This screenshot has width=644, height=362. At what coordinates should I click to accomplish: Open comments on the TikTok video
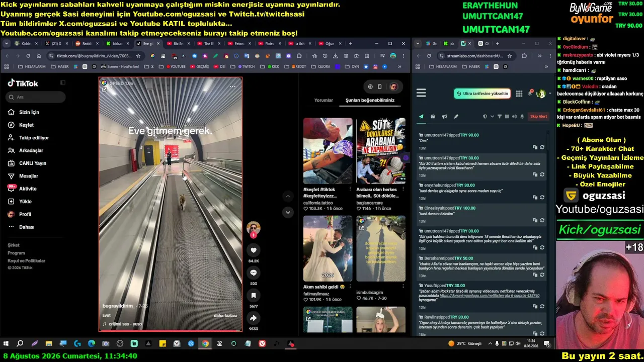(x=254, y=273)
